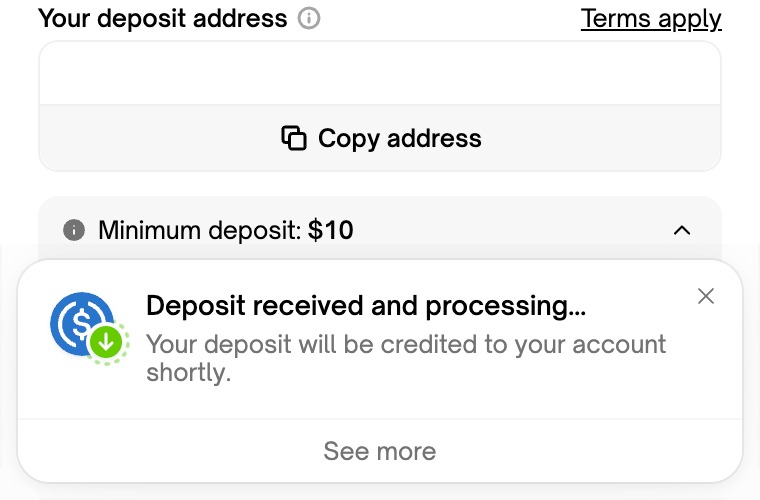Click the blue dollar coin icon
This screenshot has width=760, height=500.
80,322
